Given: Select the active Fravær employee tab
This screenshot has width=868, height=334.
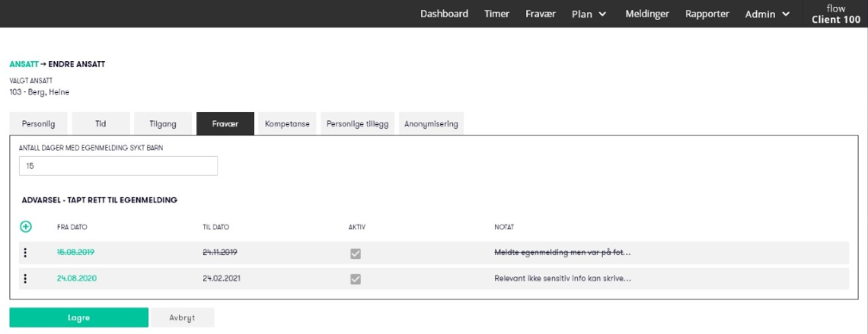Looking at the screenshot, I should point(226,124).
